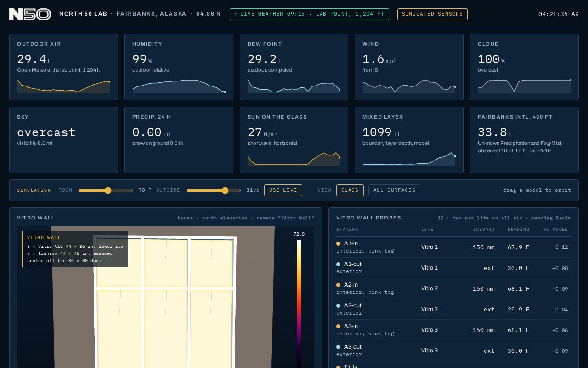Click the VITRO WALL PROBES panel title

pyautogui.click(x=369, y=218)
